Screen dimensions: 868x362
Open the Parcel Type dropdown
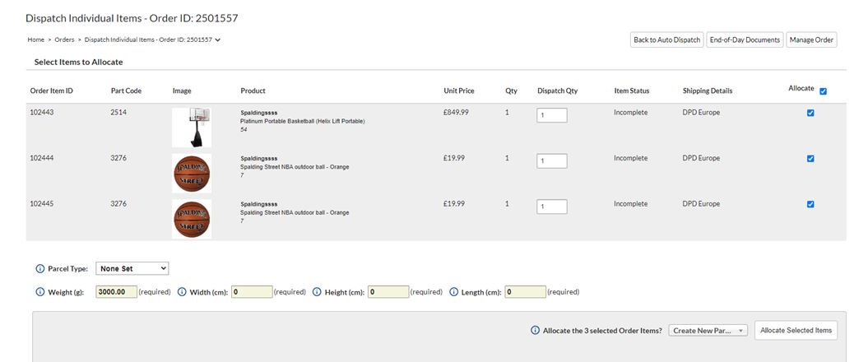(x=132, y=268)
